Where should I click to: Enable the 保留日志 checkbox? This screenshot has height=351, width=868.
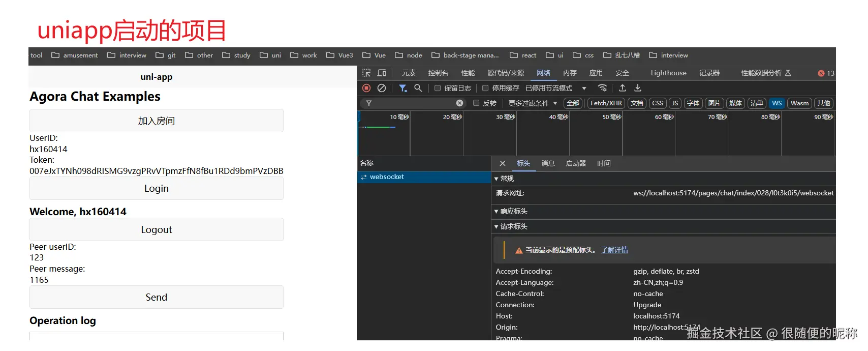pyautogui.click(x=438, y=88)
